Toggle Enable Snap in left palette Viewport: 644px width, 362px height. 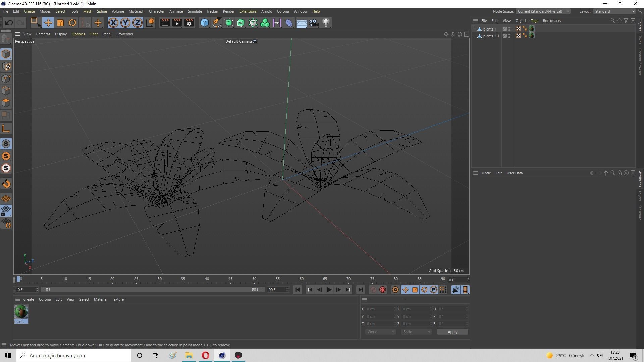[6, 144]
